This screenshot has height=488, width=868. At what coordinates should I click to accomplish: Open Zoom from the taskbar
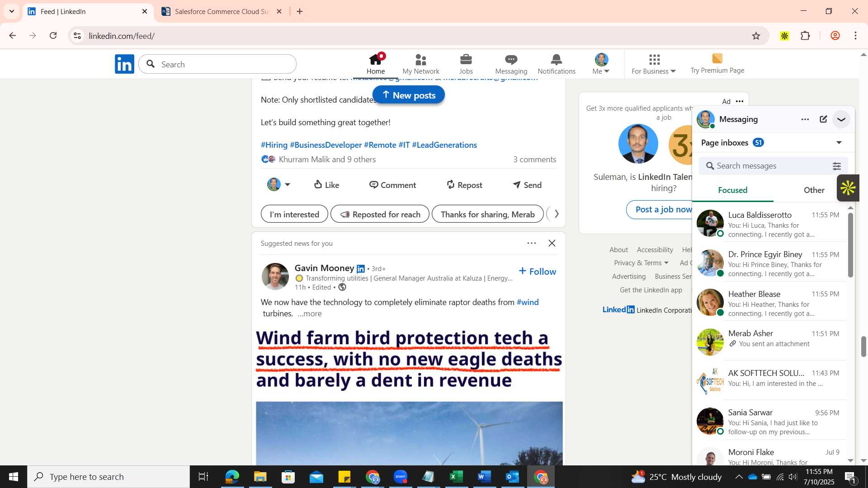point(401,477)
